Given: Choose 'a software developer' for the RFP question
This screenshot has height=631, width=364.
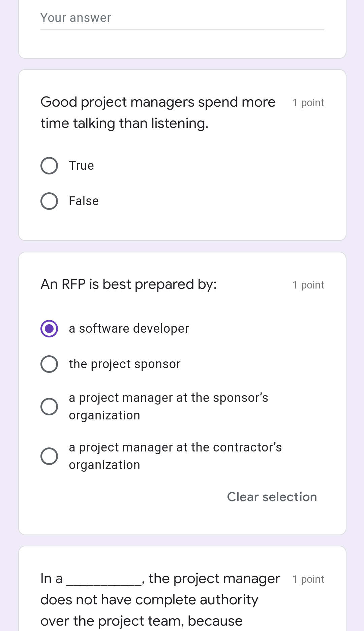Looking at the screenshot, I should [x=49, y=328].
